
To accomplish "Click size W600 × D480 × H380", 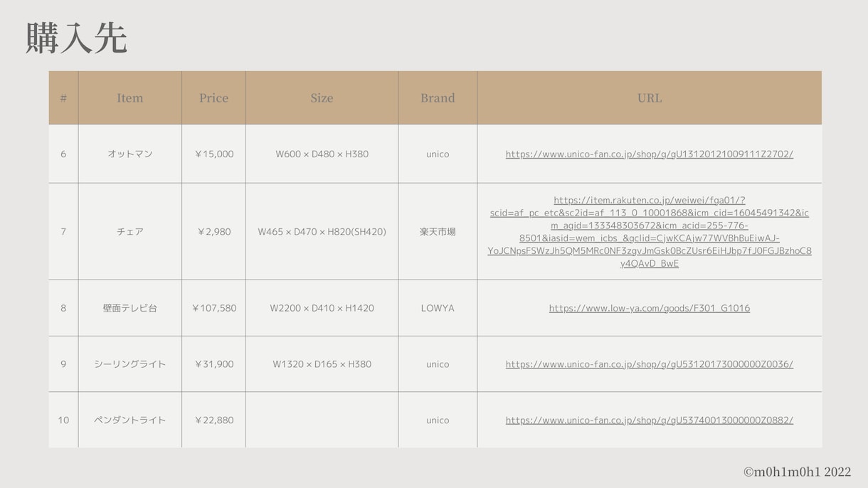I will coord(322,154).
